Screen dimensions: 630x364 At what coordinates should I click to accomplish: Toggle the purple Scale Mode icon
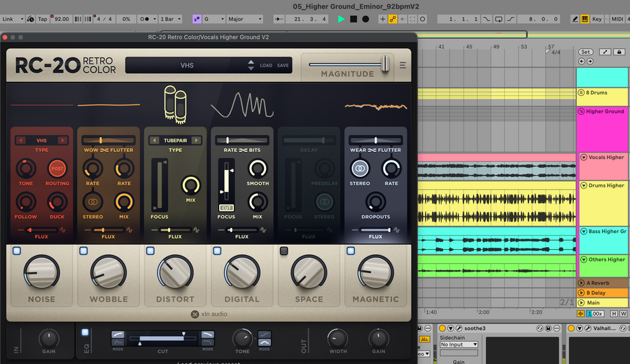(x=197, y=19)
